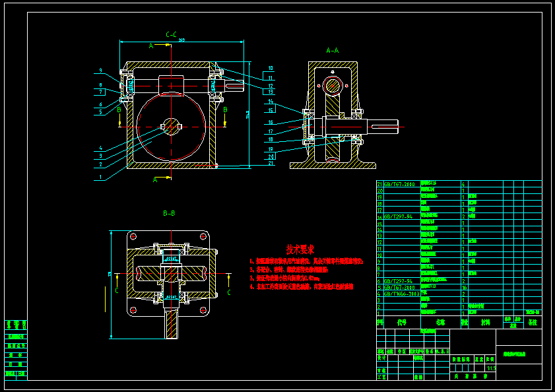The height and width of the screenshot is (392, 555).
Task: Select balloon number 7 beside C-C view
Action: tap(100, 92)
